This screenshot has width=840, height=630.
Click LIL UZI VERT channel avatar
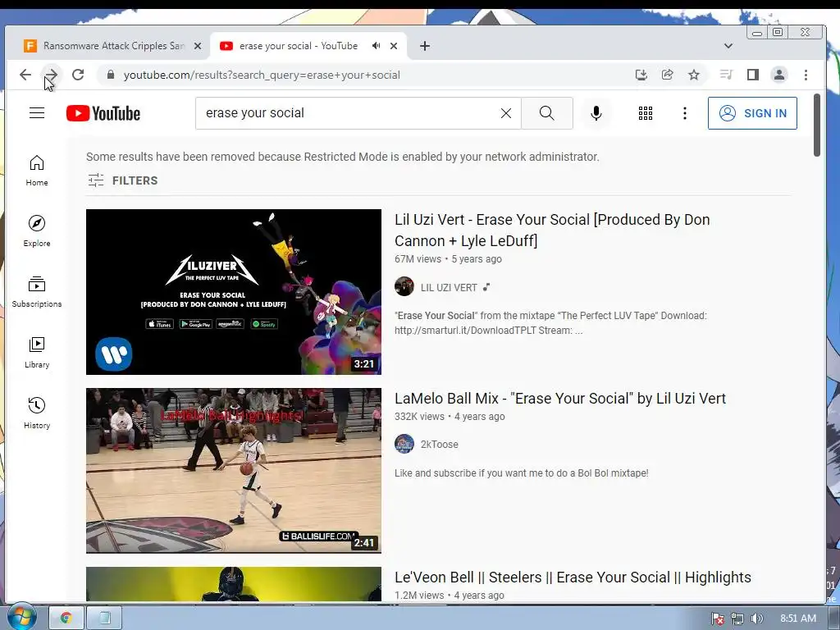pyautogui.click(x=404, y=286)
